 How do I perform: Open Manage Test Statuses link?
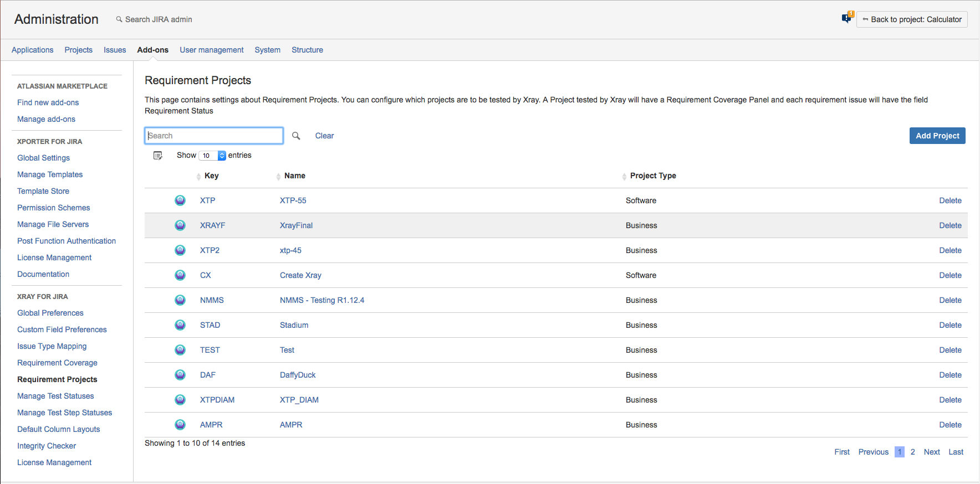pyautogui.click(x=55, y=396)
